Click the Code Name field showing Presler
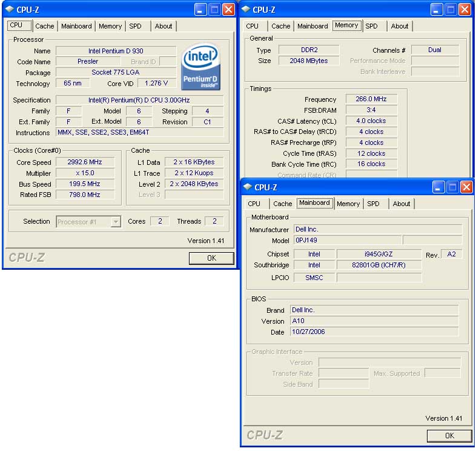The image size is (476, 451). click(x=88, y=61)
